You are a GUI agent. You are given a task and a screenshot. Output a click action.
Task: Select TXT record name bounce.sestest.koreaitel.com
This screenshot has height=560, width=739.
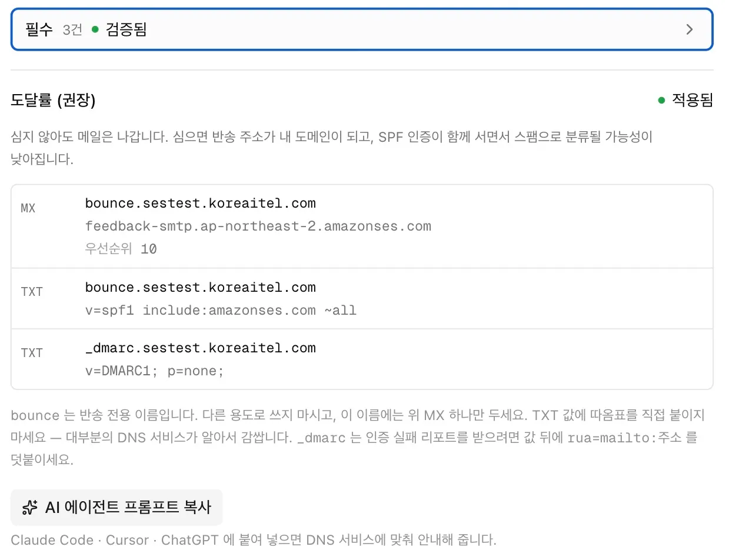pos(200,288)
